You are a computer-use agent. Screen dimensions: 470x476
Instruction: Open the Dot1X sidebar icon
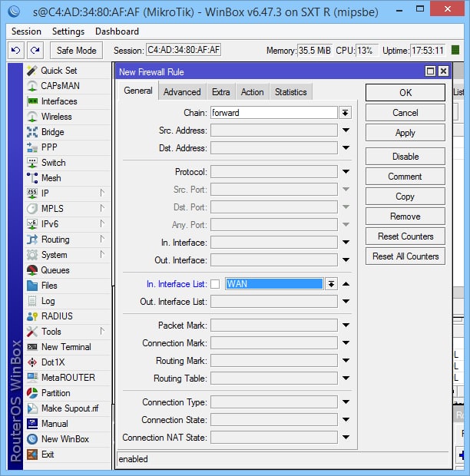tap(32, 362)
